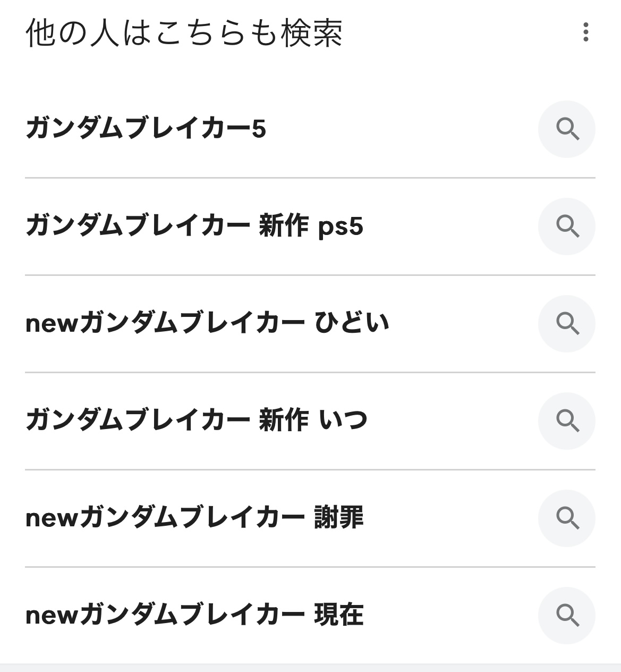The height and width of the screenshot is (672, 621).
Task: Select newガンダムブレイカー ひどい related search
Action: pos(207,324)
